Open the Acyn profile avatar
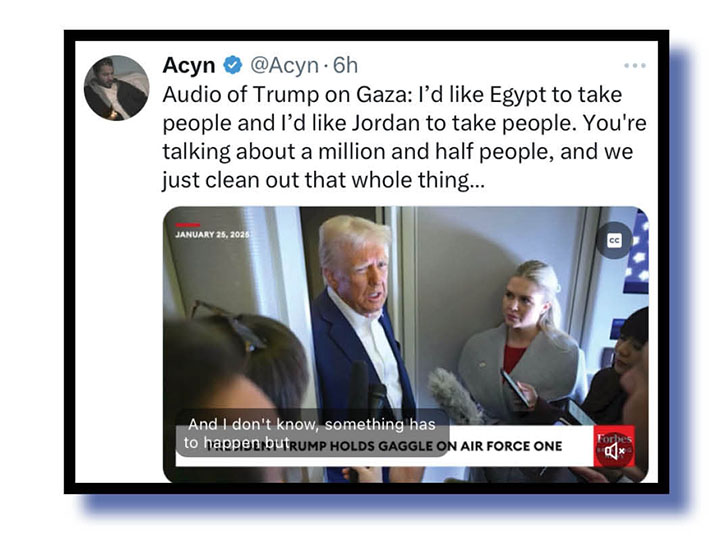This screenshot has width=709, height=547. (116, 88)
